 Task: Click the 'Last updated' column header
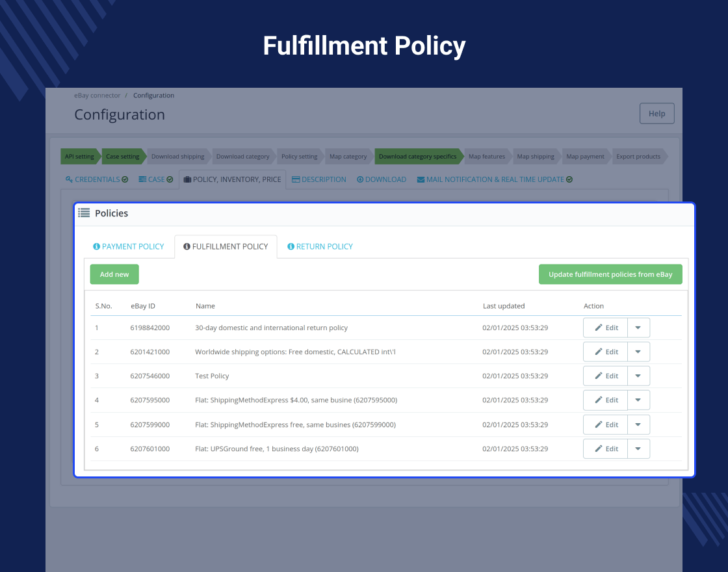[504, 306]
